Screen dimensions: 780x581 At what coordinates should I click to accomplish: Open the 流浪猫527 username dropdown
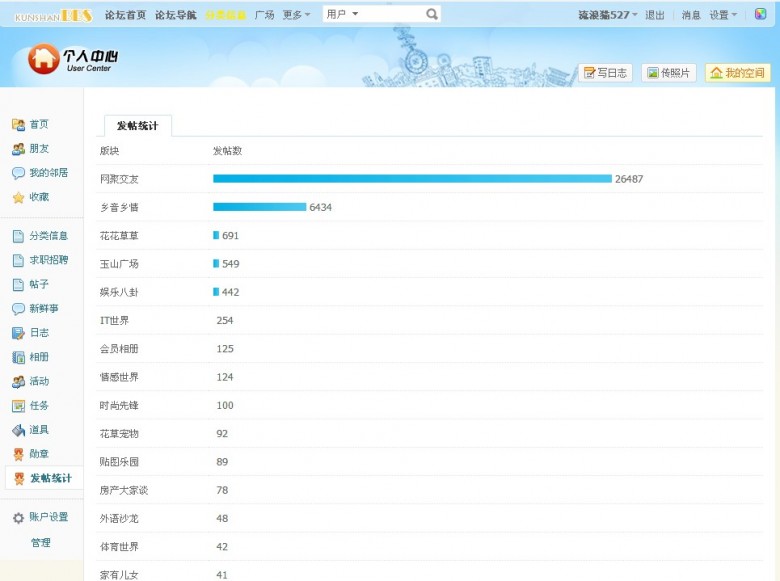[x=608, y=15]
